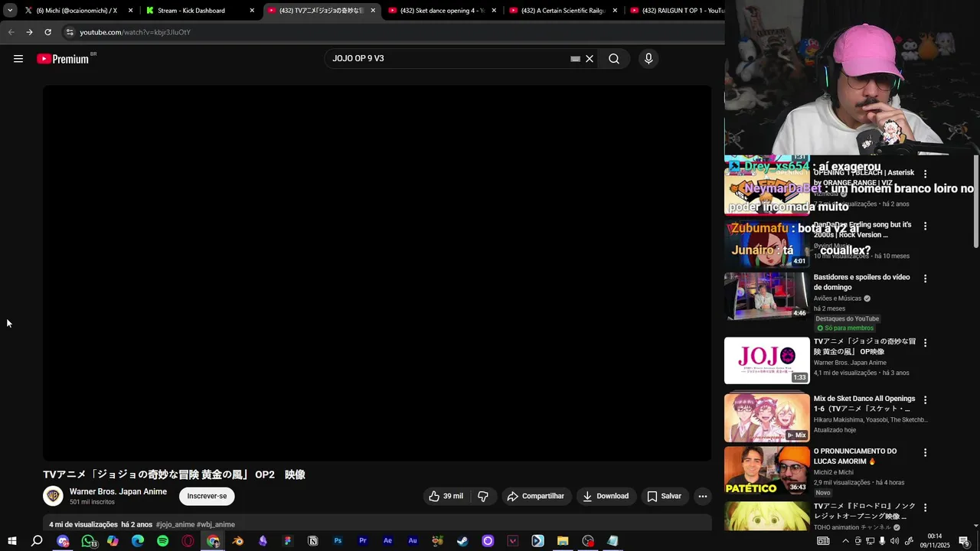Click the Compartilhar share button
Image resolution: width=980 pixels, height=551 pixels.
pos(536,496)
